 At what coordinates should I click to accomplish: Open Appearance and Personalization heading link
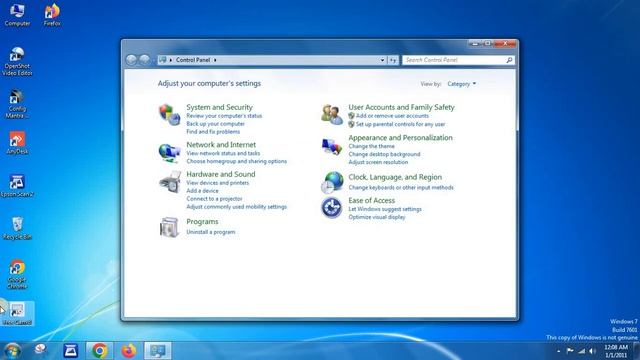coord(400,138)
